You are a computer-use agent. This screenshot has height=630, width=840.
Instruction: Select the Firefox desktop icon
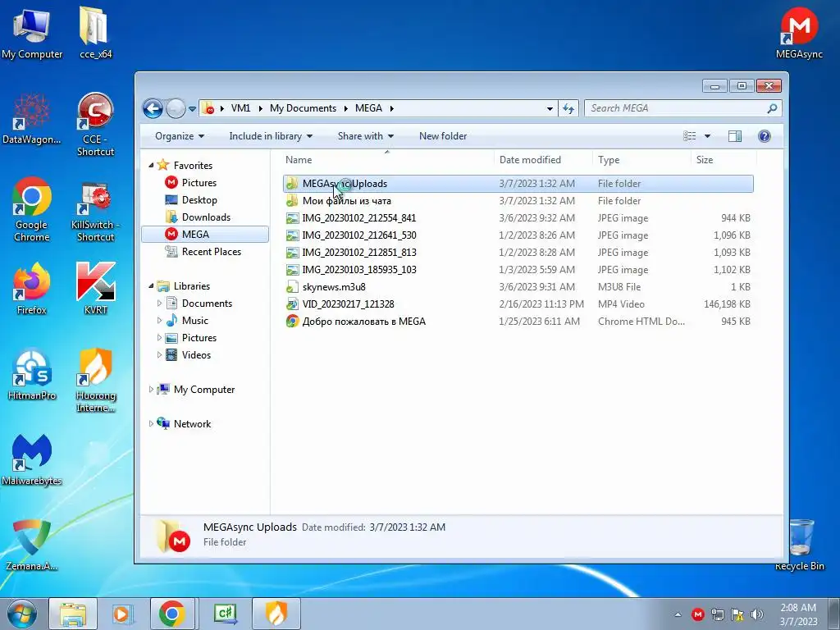coord(32,290)
